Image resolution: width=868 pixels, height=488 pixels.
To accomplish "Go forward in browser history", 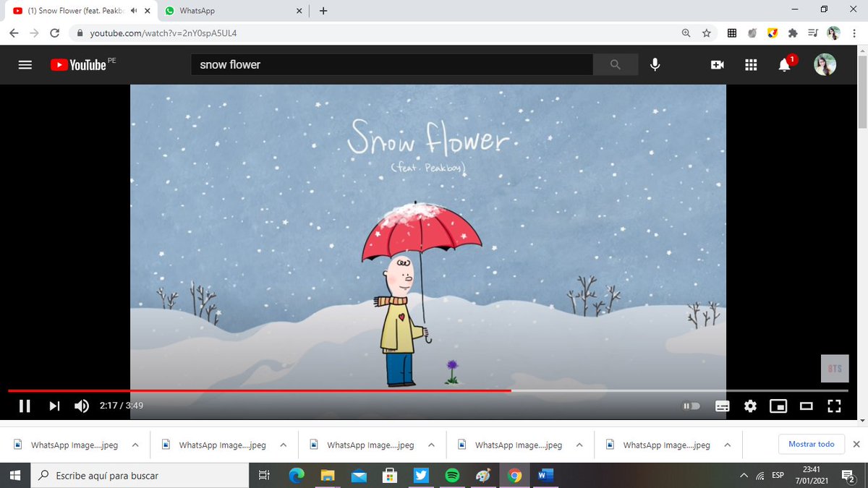I will 34,33.
